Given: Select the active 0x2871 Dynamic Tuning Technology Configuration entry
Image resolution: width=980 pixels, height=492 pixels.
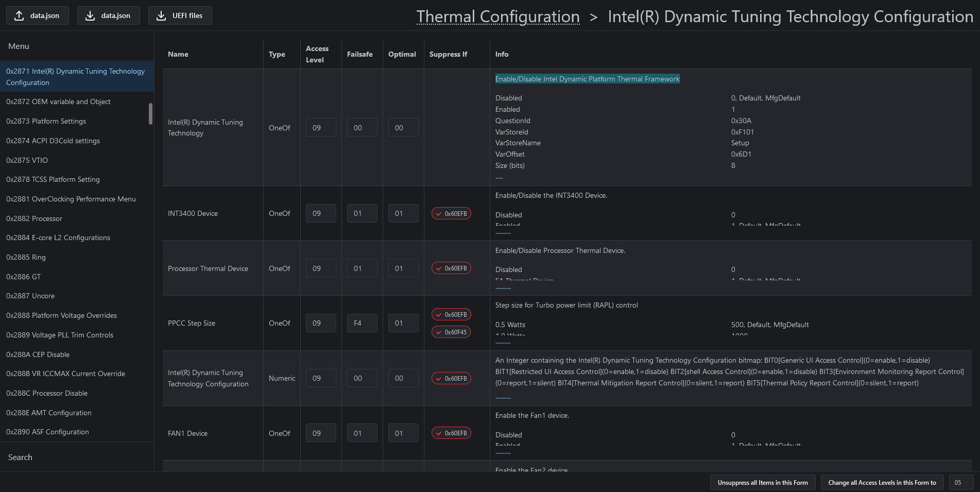Looking at the screenshot, I should [x=76, y=77].
